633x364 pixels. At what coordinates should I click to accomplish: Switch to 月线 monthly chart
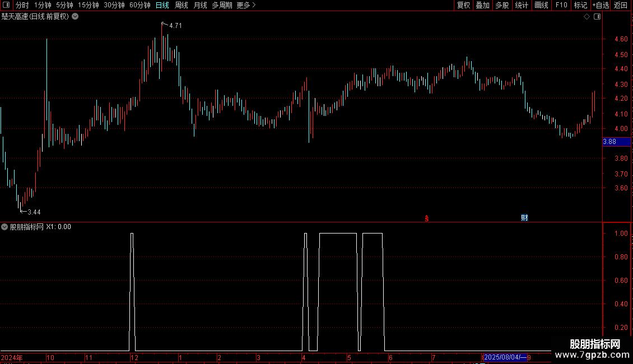point(200,5)
